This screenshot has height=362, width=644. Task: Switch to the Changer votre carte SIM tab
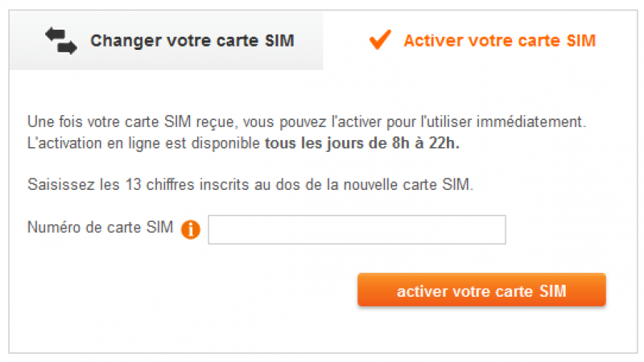point(192,41)
